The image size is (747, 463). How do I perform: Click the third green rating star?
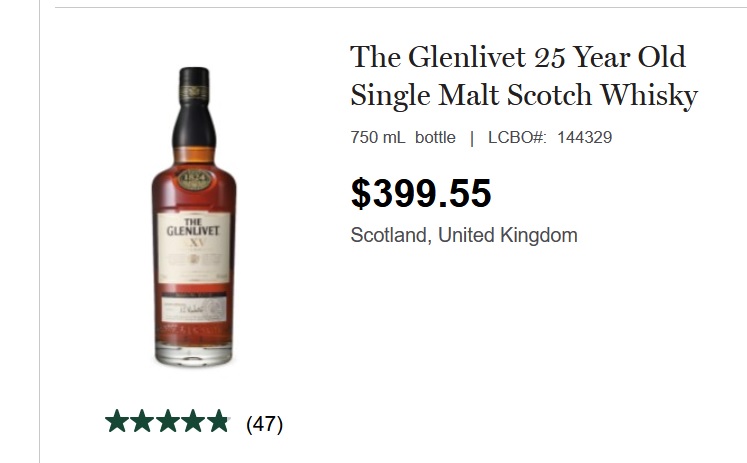coord(168,421)
